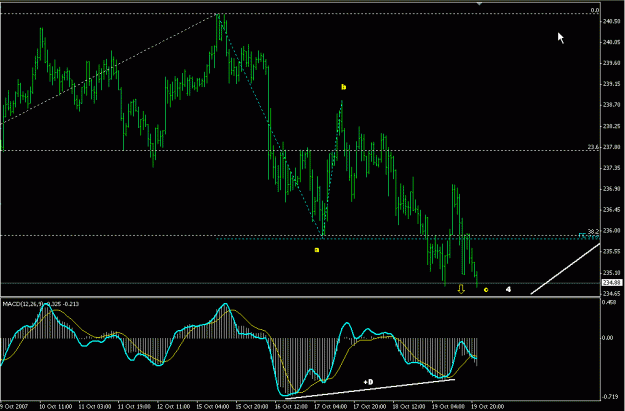625x411 pixels.
Task: Select the white wave label '4'
Action: click(x=508, y=289)
